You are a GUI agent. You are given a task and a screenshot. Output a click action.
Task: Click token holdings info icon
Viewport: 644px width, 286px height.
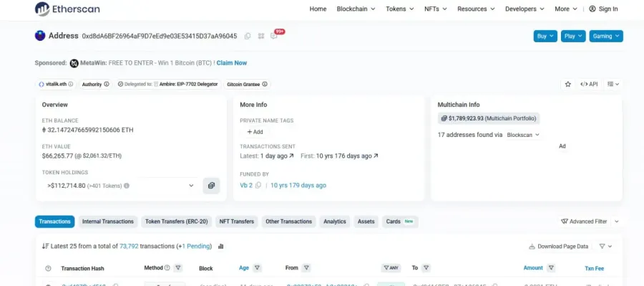[127, 186]
